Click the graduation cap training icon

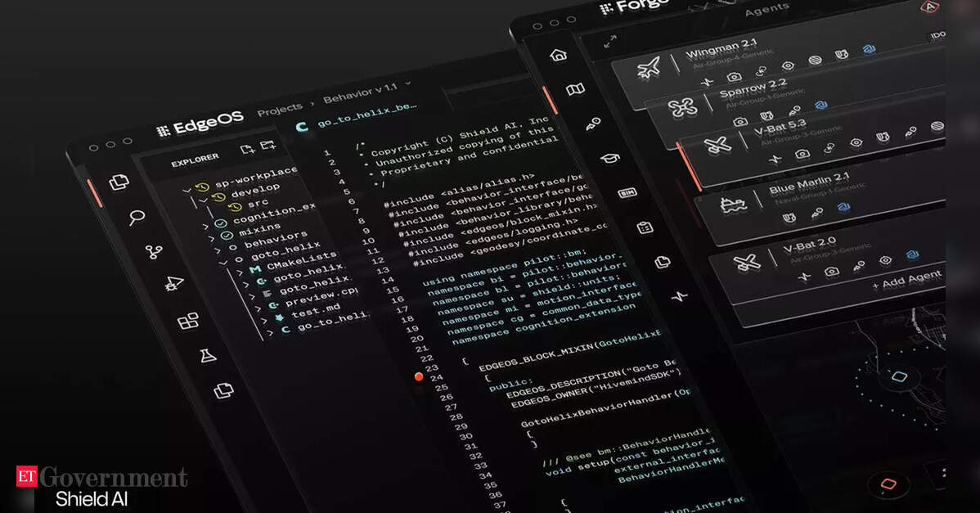click(610, 158)
